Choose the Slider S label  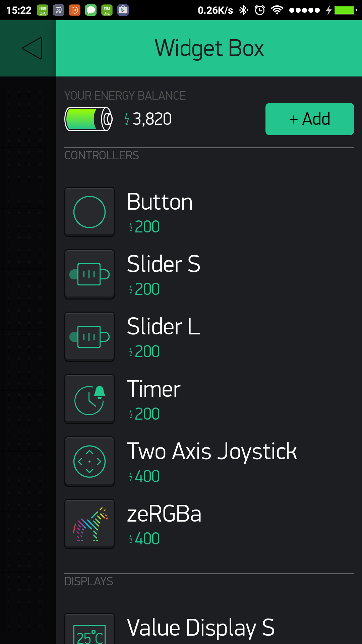pyautogui.click(x=164, y=264)
